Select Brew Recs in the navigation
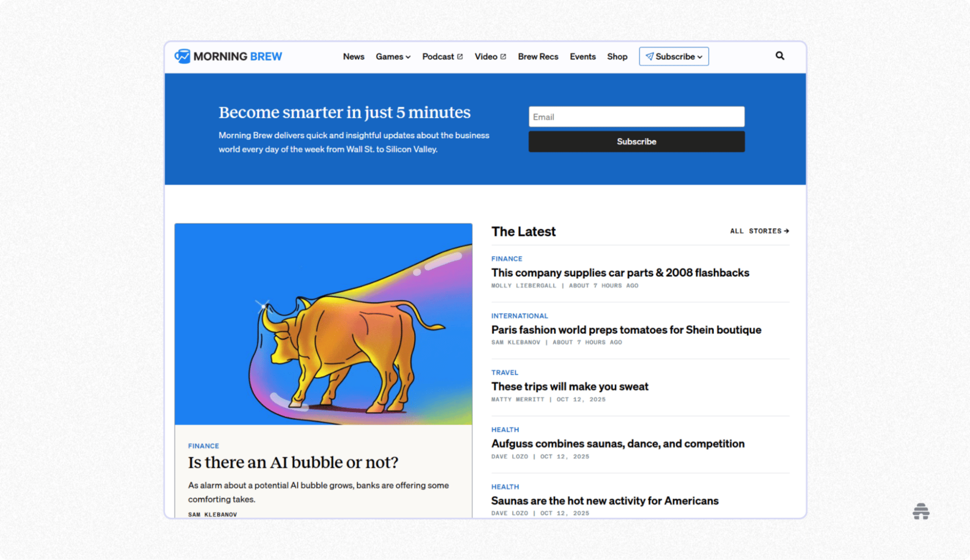This screenshot has width=970, height=560. (538, 57)
